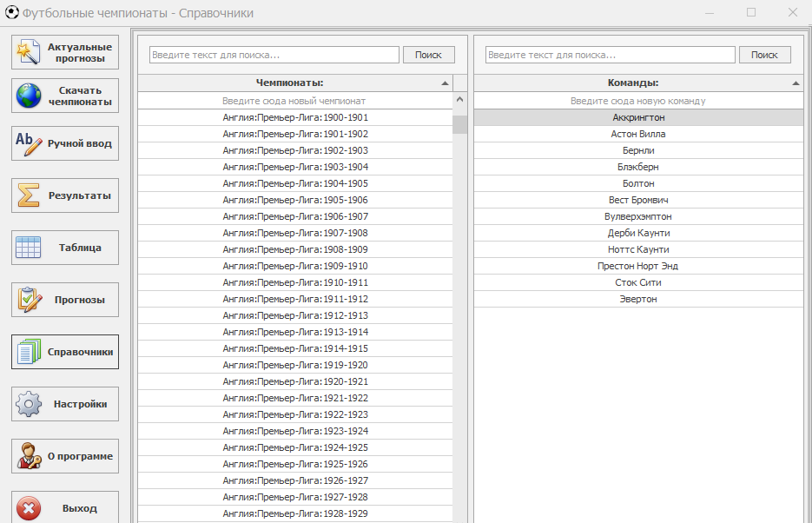The width and height of the screenshot is (812, 523).
Task: Click the clipboard icon for Прогнозы
Action: coord(29,300)
